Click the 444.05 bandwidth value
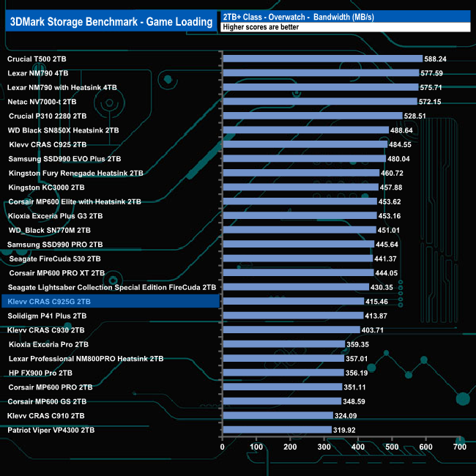 click(387, 273)
